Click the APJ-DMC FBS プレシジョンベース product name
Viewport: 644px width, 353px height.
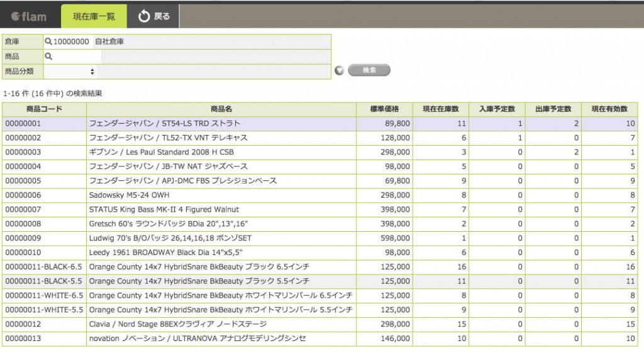tap(183, 181)
